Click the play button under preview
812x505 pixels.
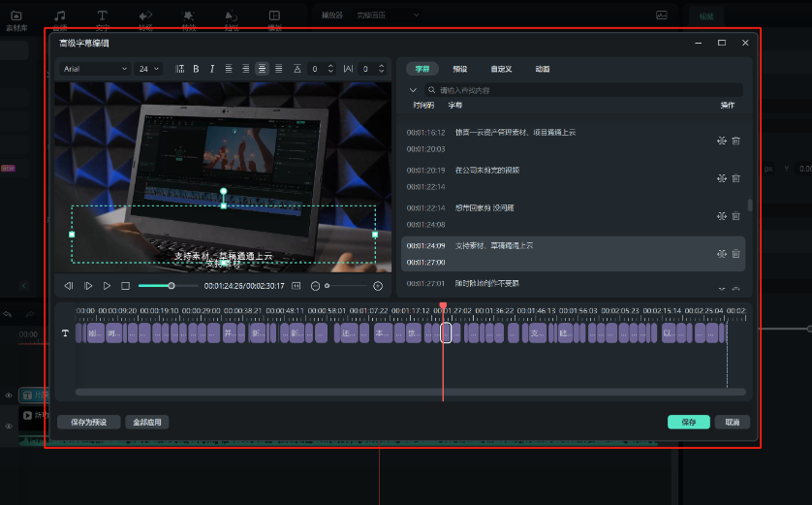(x=107, y=286)
